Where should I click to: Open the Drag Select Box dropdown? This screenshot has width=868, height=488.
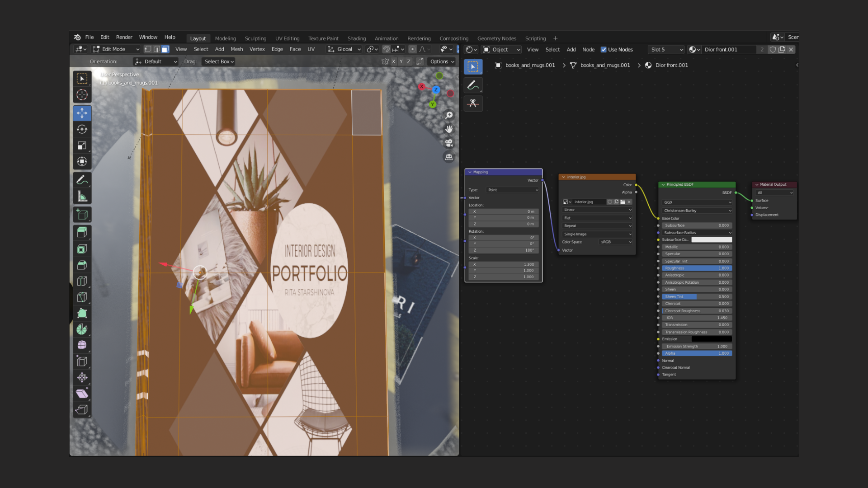coord(219,61)
